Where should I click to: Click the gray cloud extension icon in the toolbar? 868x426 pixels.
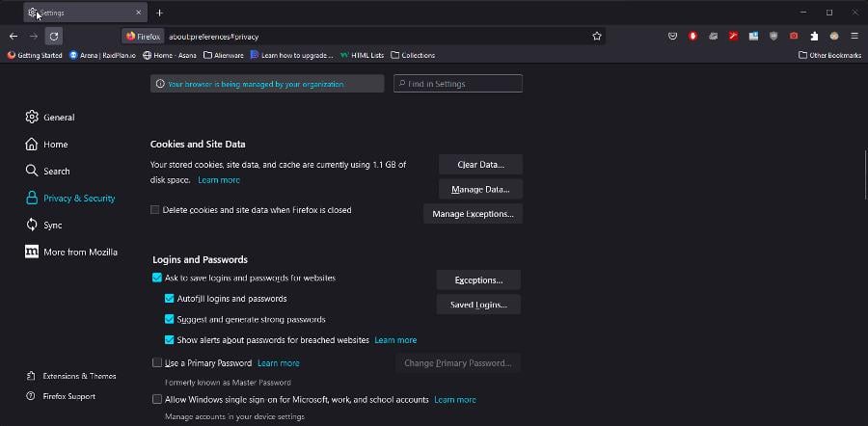(713, 36)
